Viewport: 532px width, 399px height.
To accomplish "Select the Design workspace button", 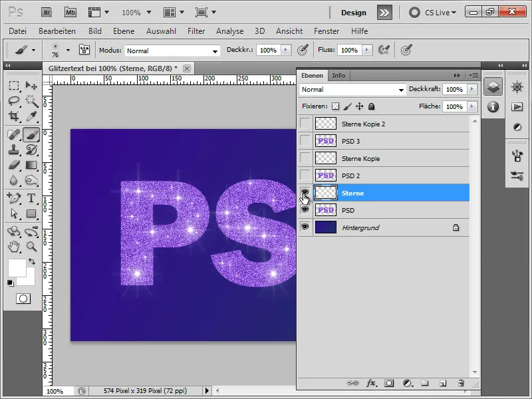I will tap(354, 13).
